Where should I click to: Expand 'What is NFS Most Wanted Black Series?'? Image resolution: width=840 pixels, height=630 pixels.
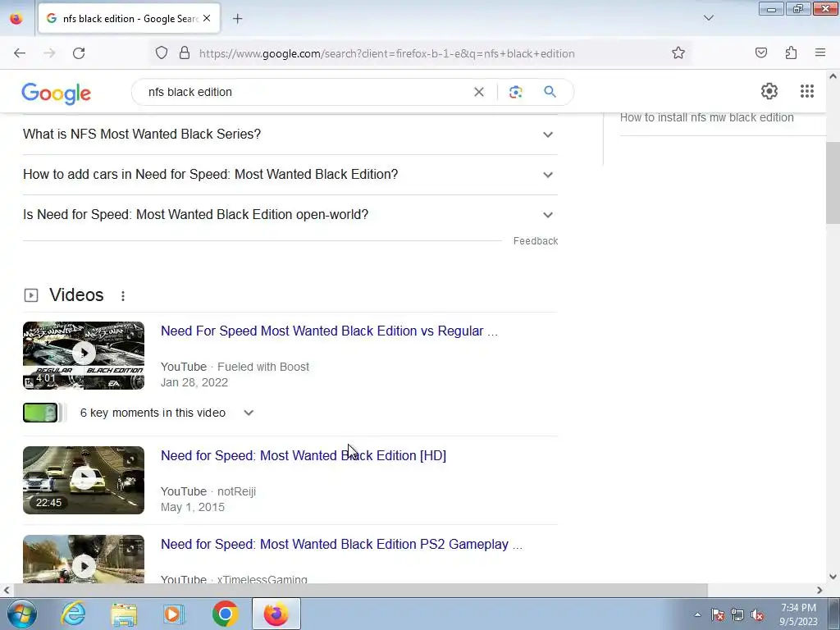coord(290,134)
